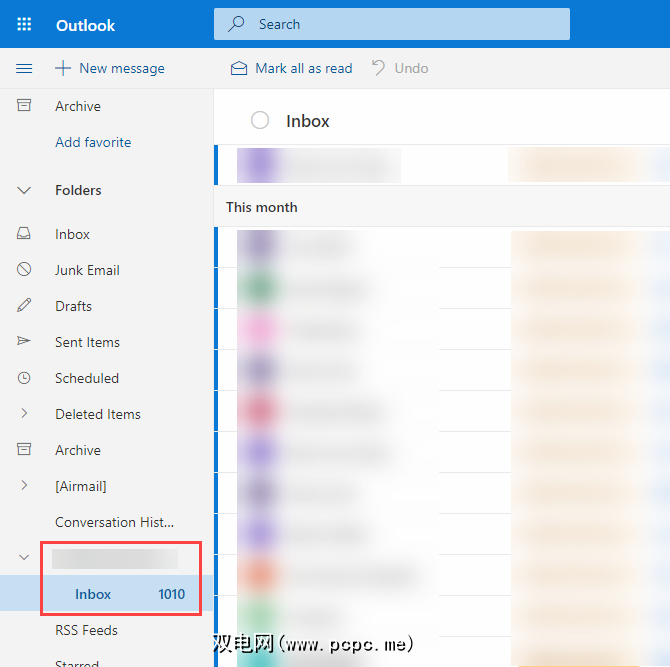Open the [Airmail] folder

tap(81, 486)
